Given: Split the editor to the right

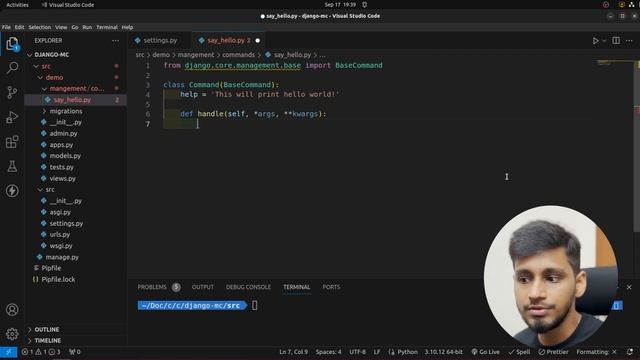Looking at the screenshot, I should (x=616, y=40).
